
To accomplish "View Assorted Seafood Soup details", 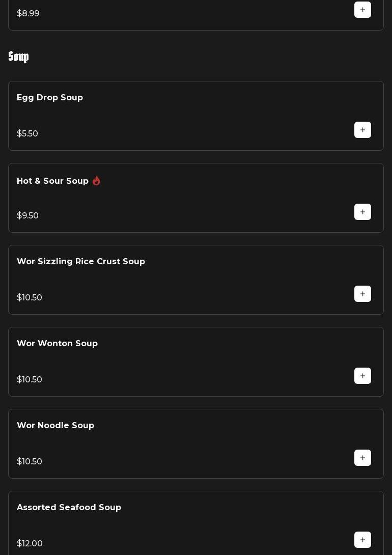I will [69, 507].
